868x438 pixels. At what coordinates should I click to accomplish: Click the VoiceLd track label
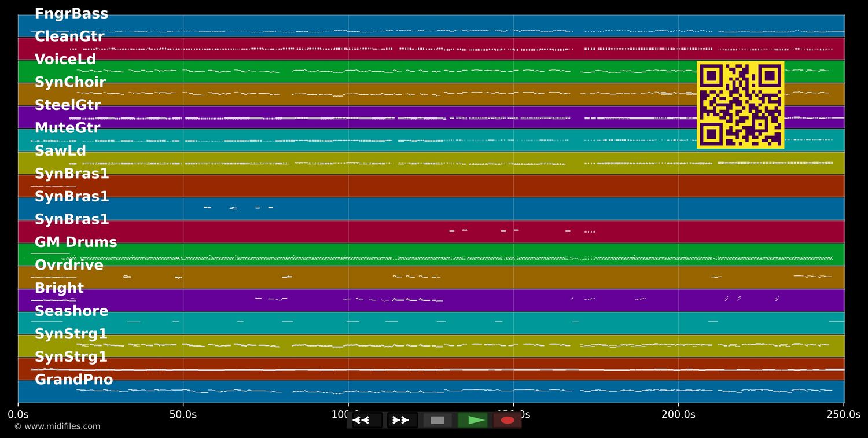click(x=65, y=60)
